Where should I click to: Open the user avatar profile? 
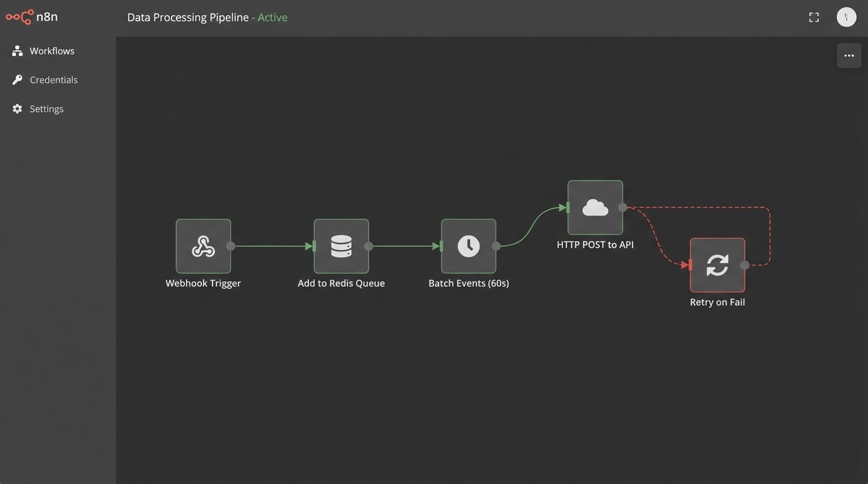(846, 18)
